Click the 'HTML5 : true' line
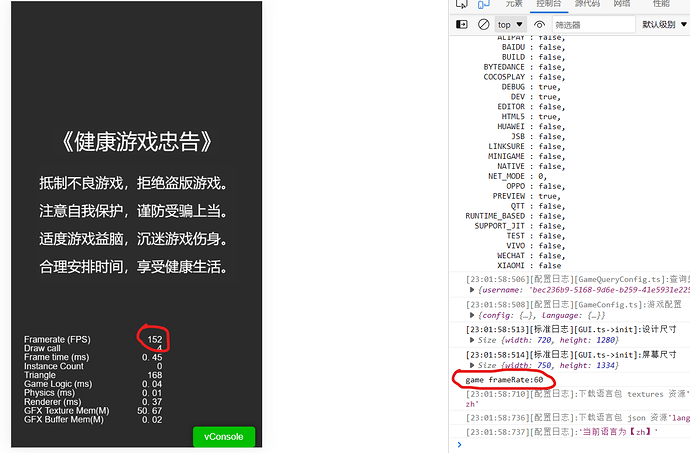The width and height of the screenshot is (690, 453). [x=531, y=117]
